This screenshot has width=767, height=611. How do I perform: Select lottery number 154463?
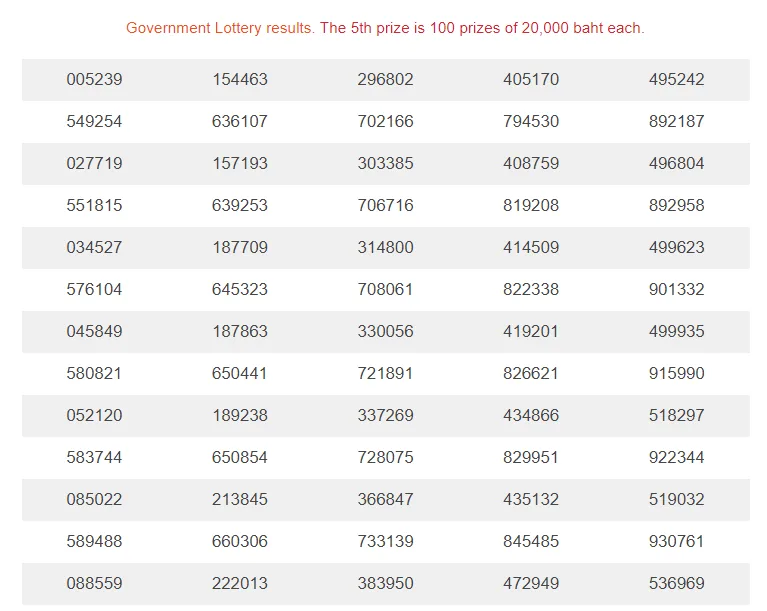coord(240,79)
